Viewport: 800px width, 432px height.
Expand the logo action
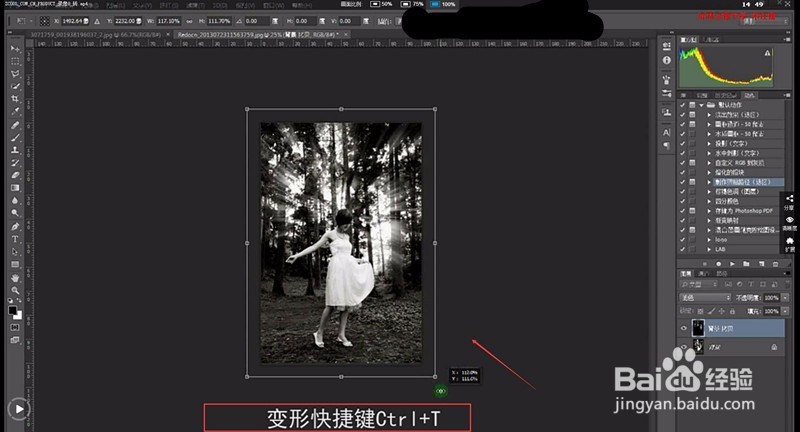tap(709, 240)
